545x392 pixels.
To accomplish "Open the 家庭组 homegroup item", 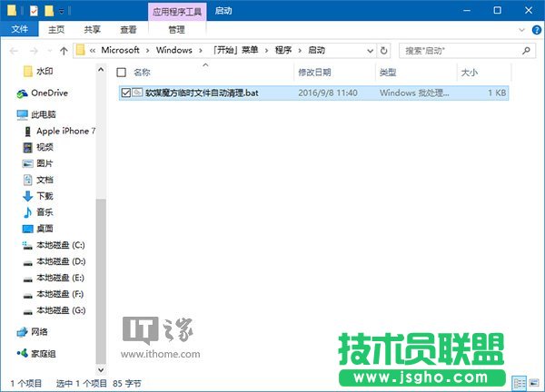I will click(x=43, y=354).
